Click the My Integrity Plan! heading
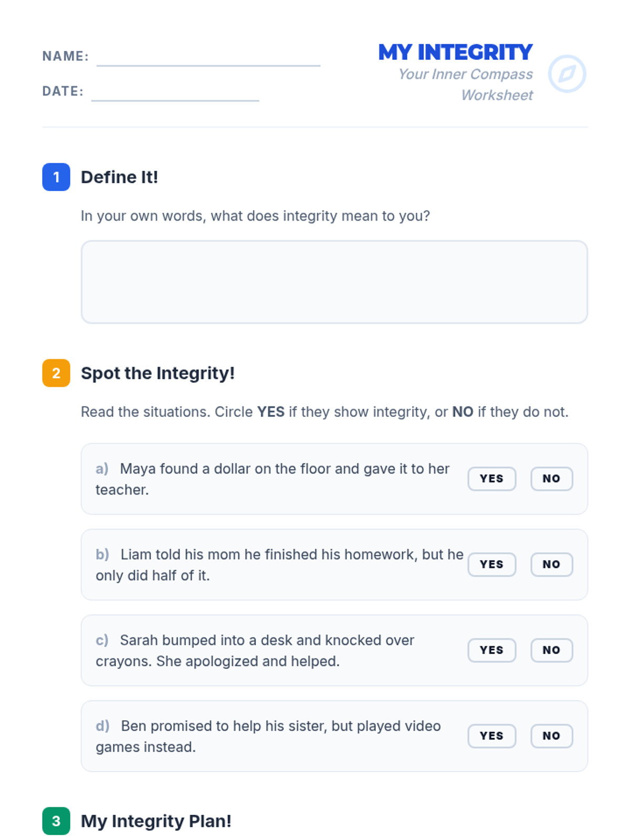 click(x=156, y=821)
